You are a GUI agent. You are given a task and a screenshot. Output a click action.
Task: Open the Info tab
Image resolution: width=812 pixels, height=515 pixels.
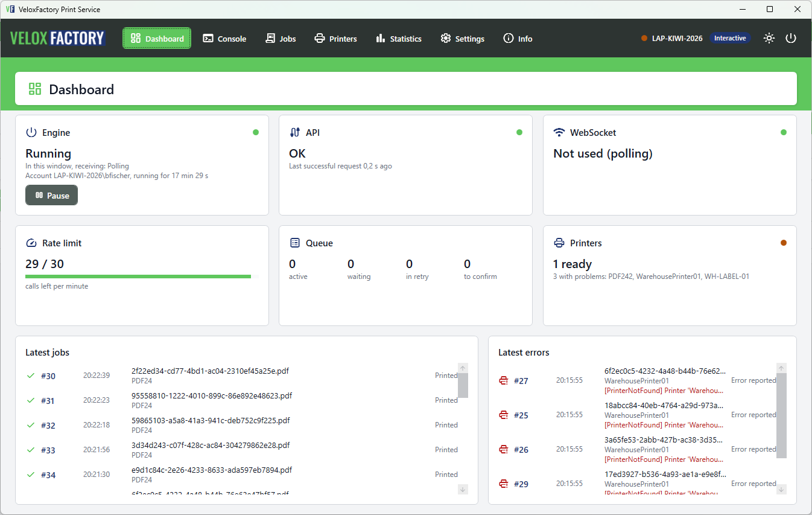point(518,38)
